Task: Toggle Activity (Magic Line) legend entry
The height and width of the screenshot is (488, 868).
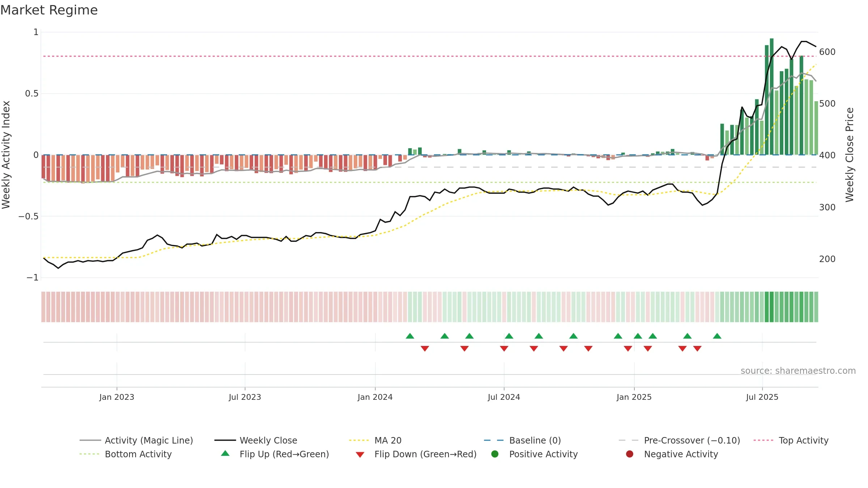Action: pyautogui.click(x=136, y=440)
